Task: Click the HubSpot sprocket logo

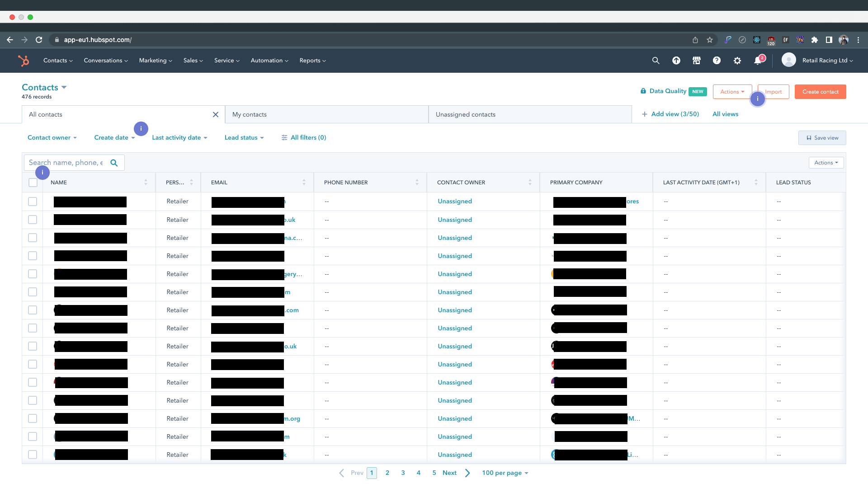Action: pyautogui.click(x=24, y=61)
